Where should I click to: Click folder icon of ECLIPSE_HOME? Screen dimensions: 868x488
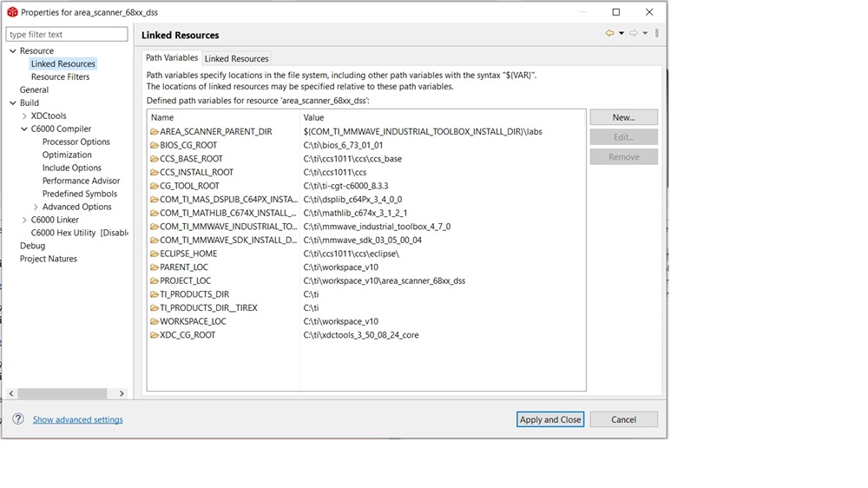tap(155, 254)
